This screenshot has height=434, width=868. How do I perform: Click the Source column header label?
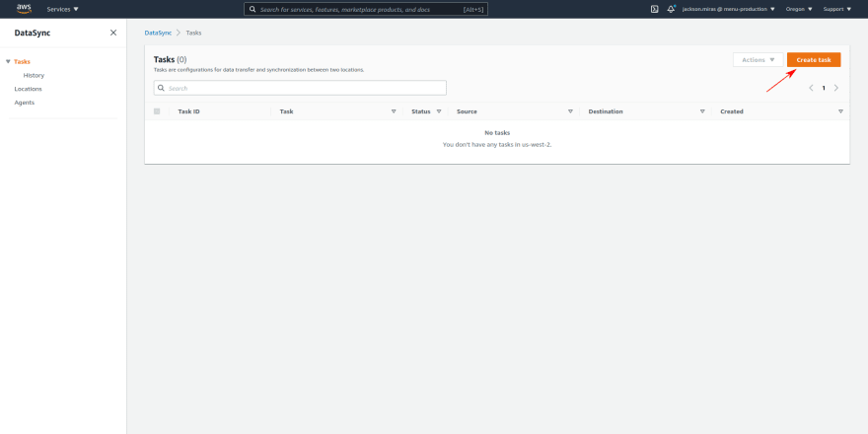click(467, 111)
